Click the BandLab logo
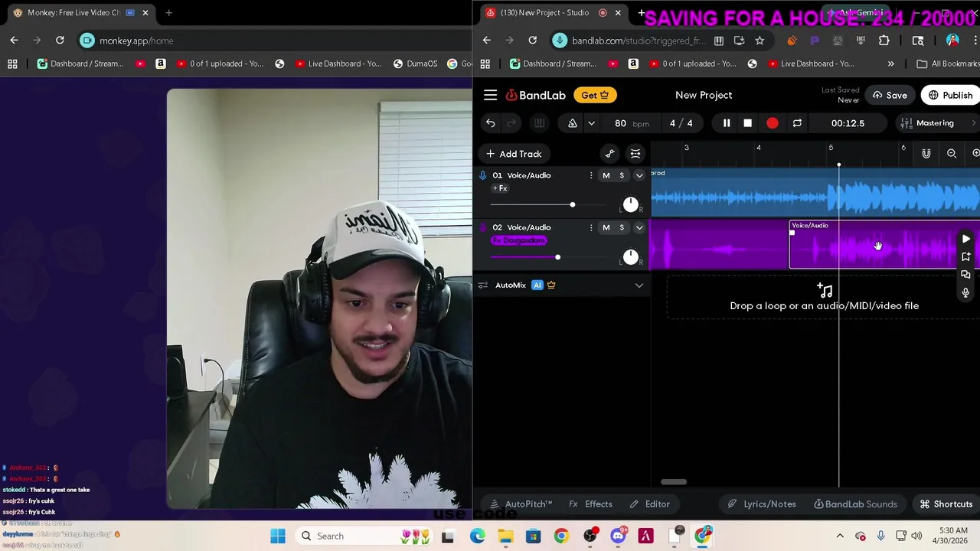This screenshot has height=551, width=980. click(535, 95)
